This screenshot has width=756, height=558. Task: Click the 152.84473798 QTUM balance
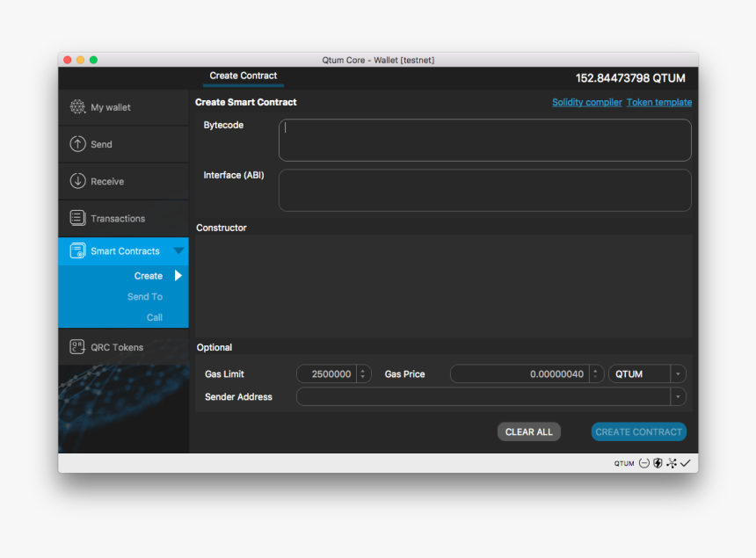coord(630,78)
